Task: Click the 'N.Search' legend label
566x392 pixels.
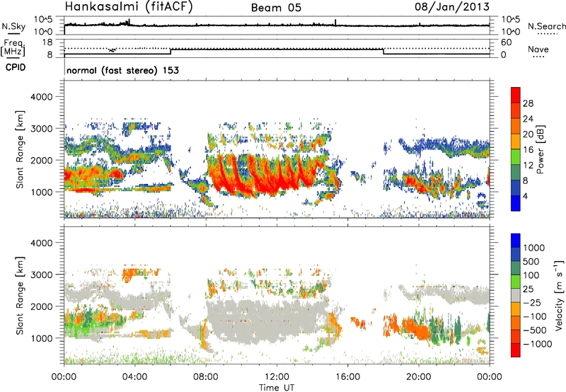Action: click(546, 26)
